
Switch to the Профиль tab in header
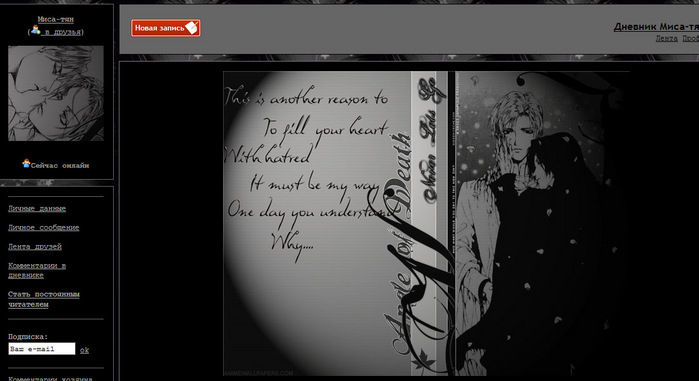[x=691, y=39]
